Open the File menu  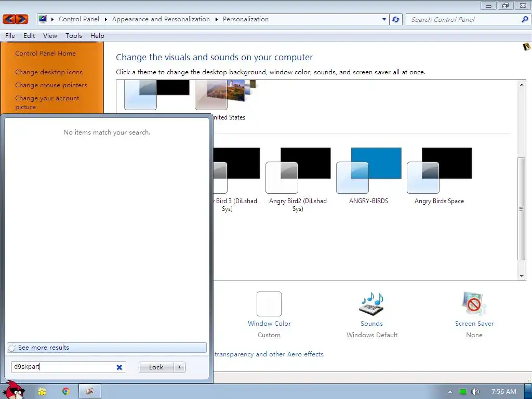pos(10,36)
